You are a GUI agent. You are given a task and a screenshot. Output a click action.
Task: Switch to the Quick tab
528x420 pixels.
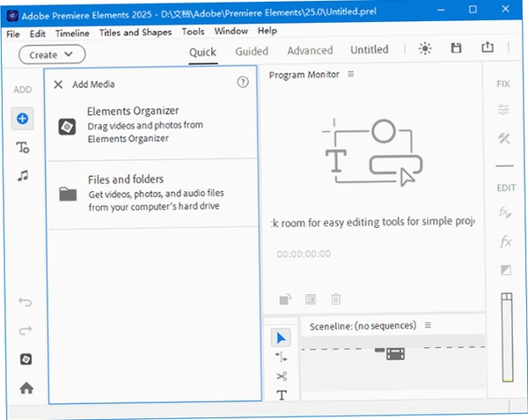click(x=202, y=52)
